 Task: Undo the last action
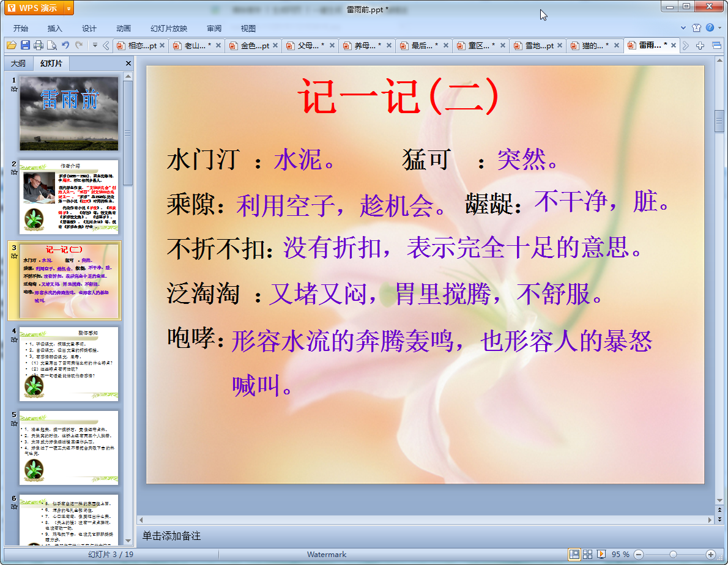(65, 45)
